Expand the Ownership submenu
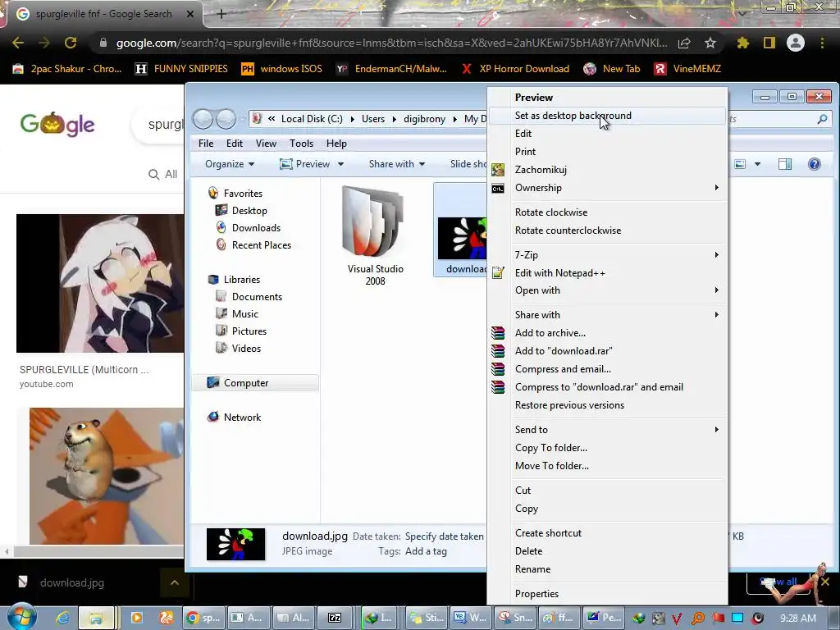 (x=608, y=188)
